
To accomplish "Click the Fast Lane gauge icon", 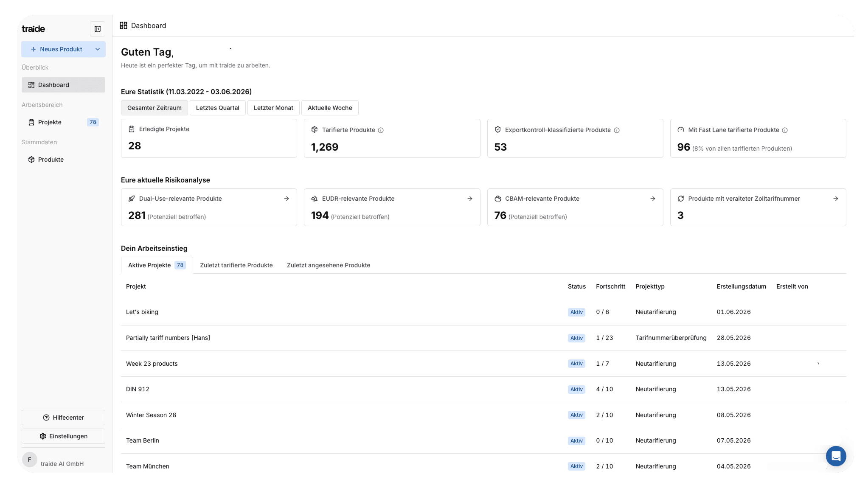I will click(x=681, y=130).
